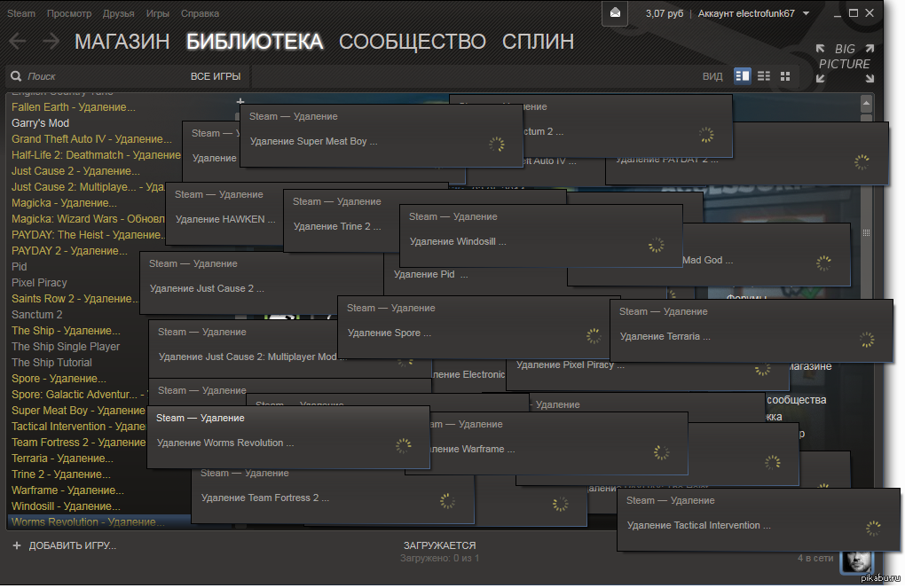905x588 pixels.
Task: Open the Просмотр menu
Action: coord(69,13)
